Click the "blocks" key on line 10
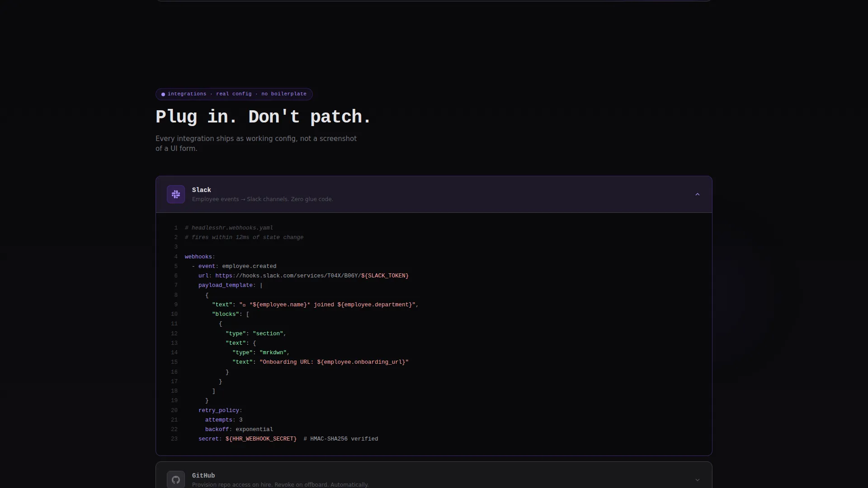868x488 pixels. pyautogui.click(x=225, y=314)
